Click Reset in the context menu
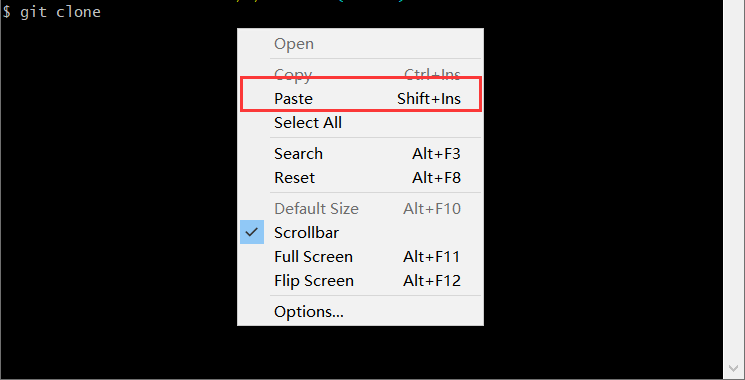745x380 pixels. 361,178
